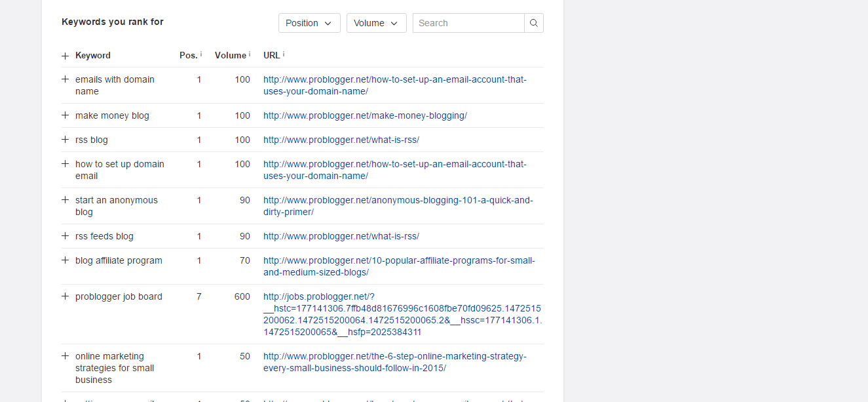
Task: Open the Volume filter dropdown
Action: (377, 23)
